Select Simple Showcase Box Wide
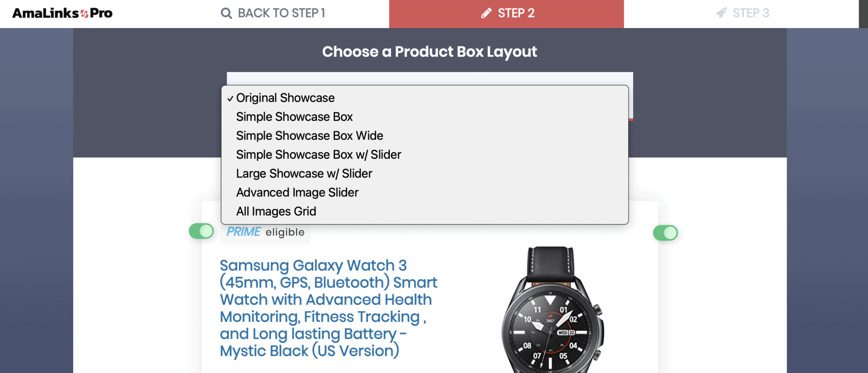The height and width of the screenshot is (373, 868). 309,136
